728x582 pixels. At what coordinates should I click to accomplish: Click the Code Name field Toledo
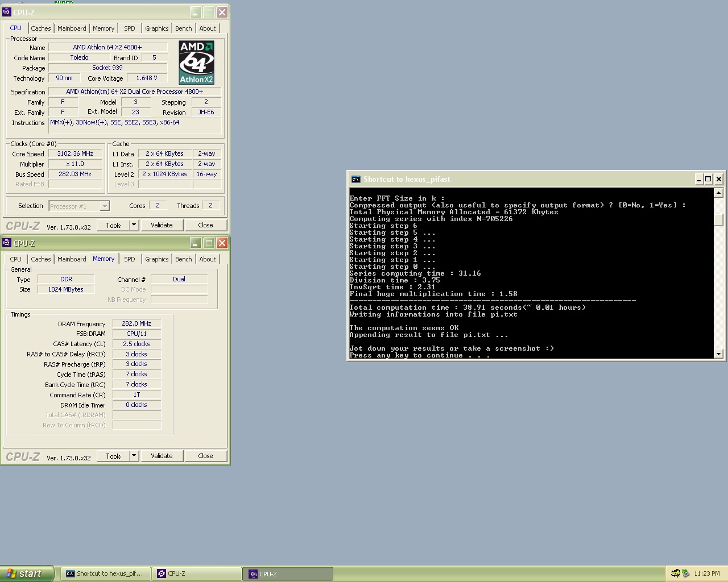[80, 57]
